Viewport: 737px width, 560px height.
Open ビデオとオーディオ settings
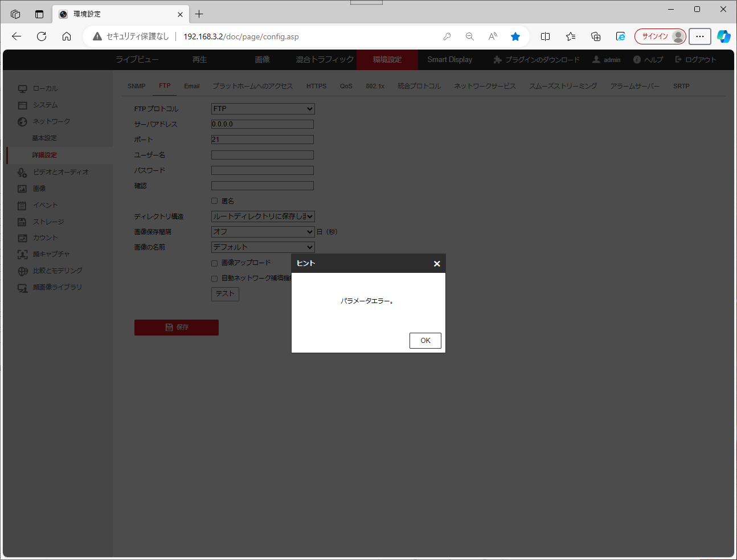[x=60, y=172]
